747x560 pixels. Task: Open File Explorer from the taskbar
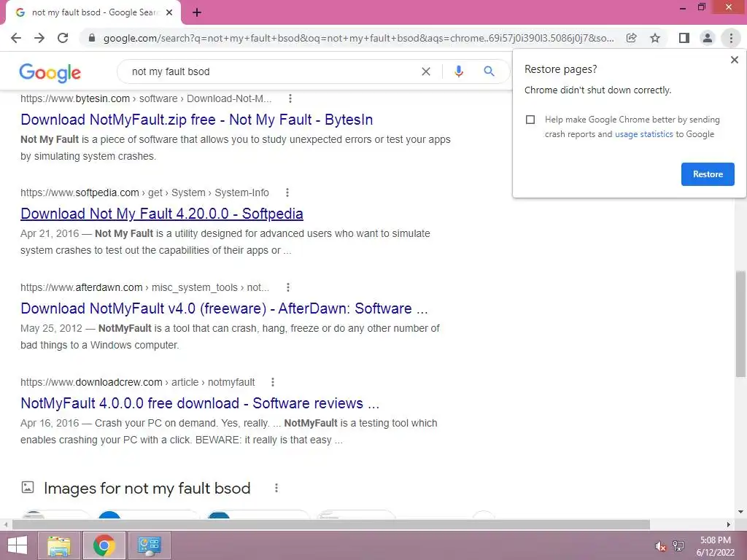tap(59, 545)
